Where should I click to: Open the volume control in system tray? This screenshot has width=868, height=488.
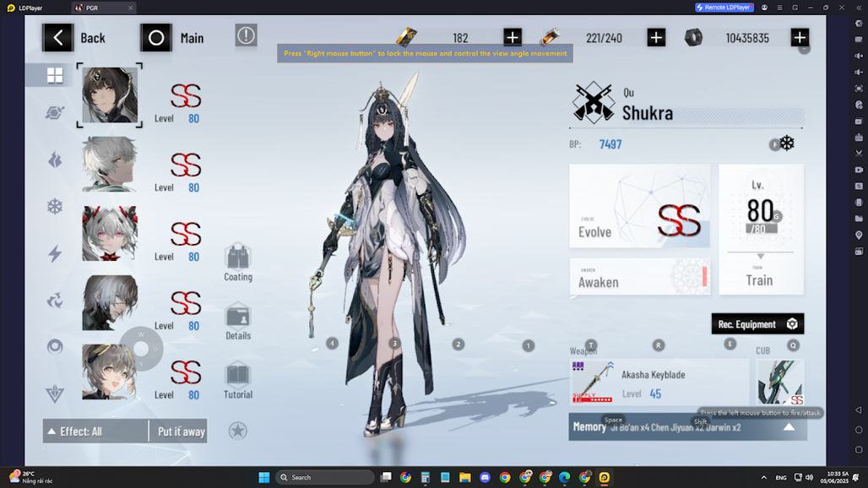click(810, 478)
